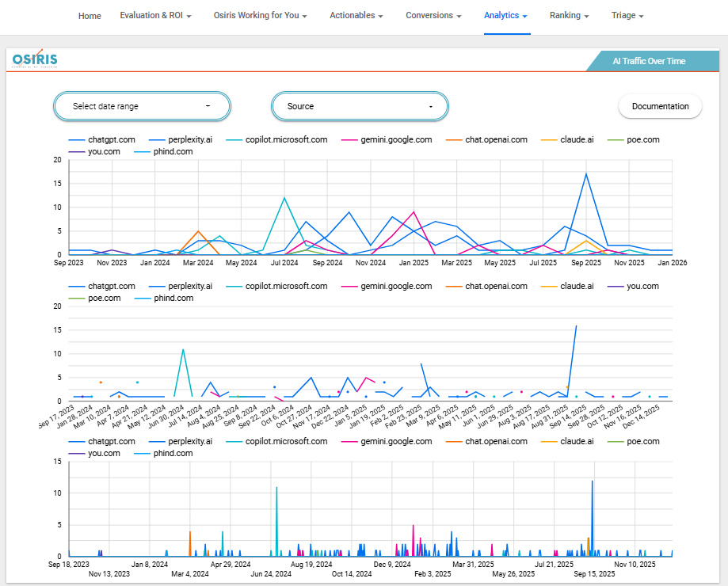Click the caret arrow beside Ranking
Image resolution: width=728 pixels, height=586 pixels.
click(x=585, y=16)
